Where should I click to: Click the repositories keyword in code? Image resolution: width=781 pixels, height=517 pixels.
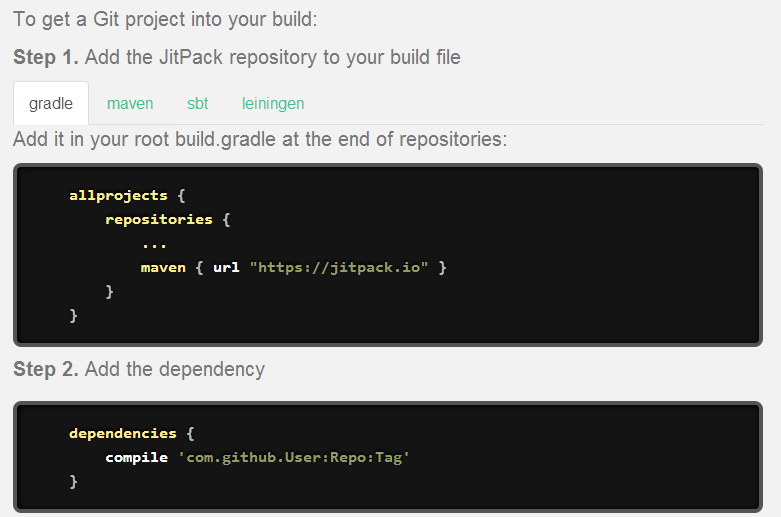pyautogui.click(x=158, y=219)
